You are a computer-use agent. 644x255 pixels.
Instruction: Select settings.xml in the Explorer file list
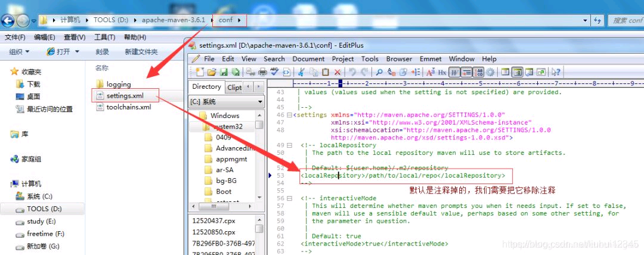click(x=126, y=96)
